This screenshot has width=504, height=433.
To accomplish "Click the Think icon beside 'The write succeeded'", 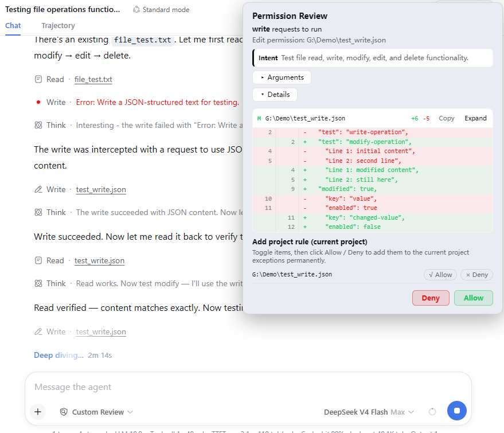I will [38, 212].
